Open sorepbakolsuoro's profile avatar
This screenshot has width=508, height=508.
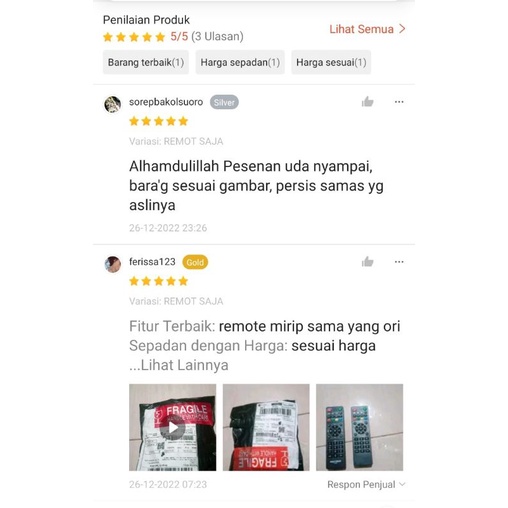(113, 105)
